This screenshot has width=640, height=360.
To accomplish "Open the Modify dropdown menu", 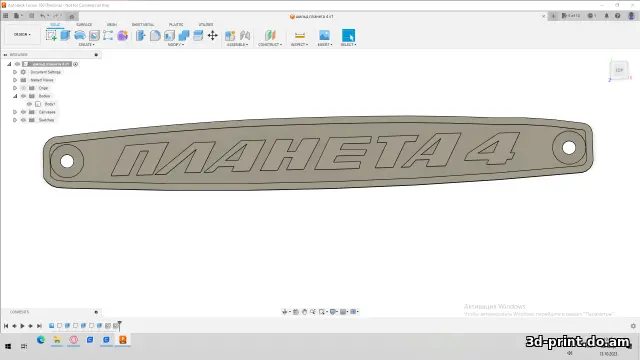I will pos(176,44).
